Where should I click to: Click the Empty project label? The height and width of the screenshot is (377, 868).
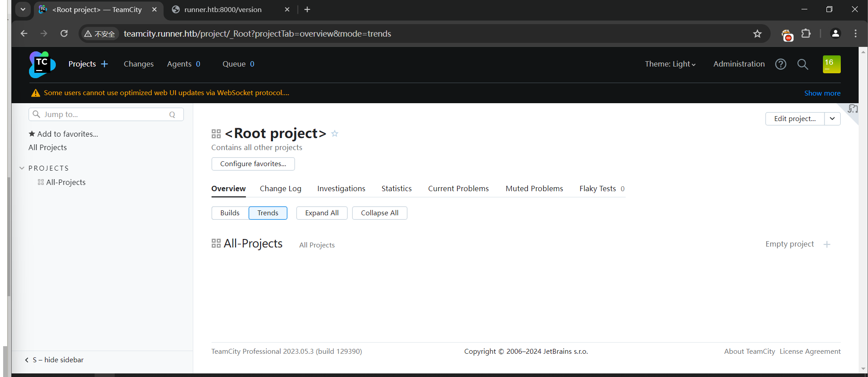tap(789, 244)
